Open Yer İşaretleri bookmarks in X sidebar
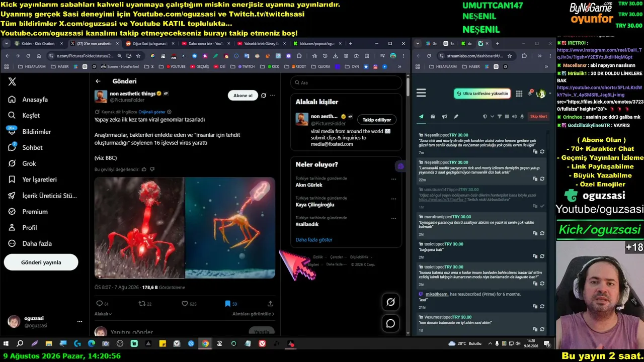 pyautogui.click(x=33, y=179)
